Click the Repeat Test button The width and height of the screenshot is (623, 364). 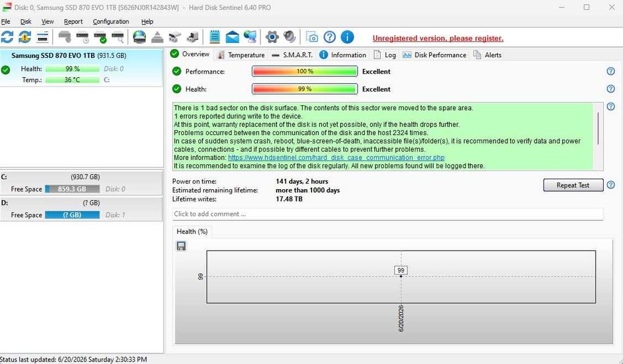573,185
